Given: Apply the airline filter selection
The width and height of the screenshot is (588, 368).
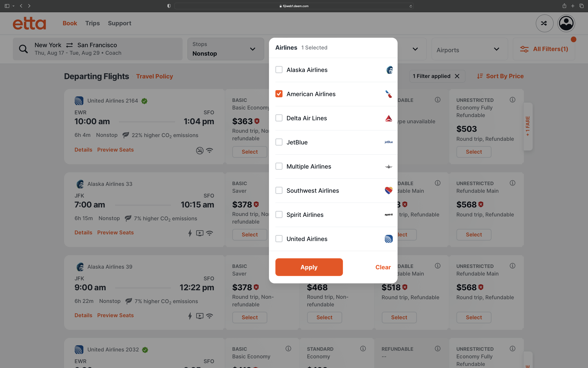Looking at the screenshot, I should tap(309, 267).
